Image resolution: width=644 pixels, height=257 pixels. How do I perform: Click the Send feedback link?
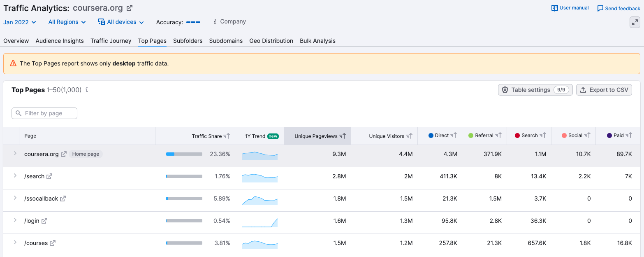coord(623,9)
